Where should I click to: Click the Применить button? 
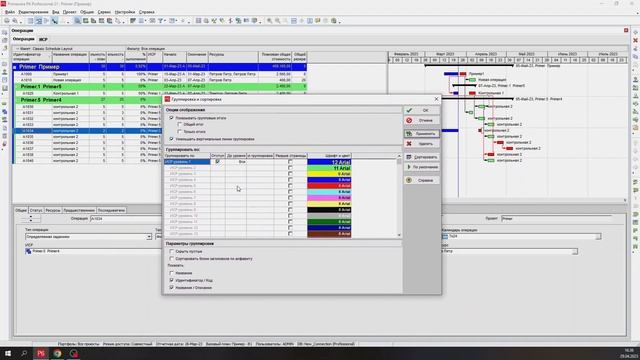coord(422,134)
